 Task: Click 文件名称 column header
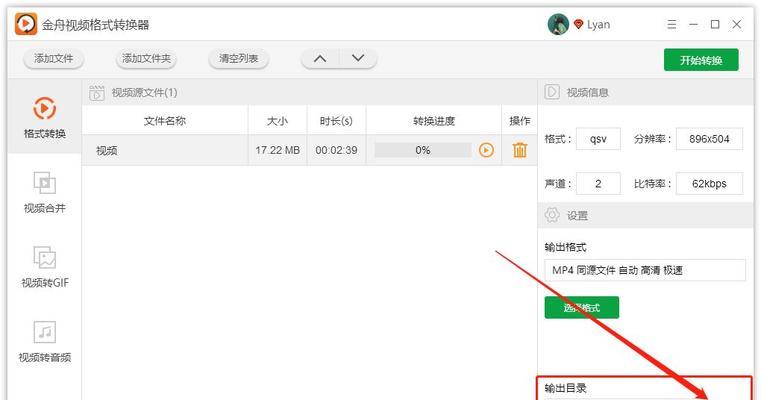click(x=165, y=121)
